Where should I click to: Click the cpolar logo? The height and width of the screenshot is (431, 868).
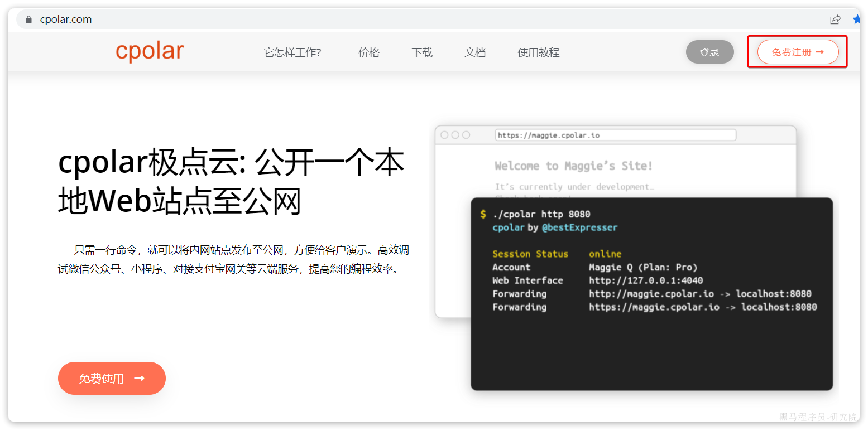tap(150, 51)
